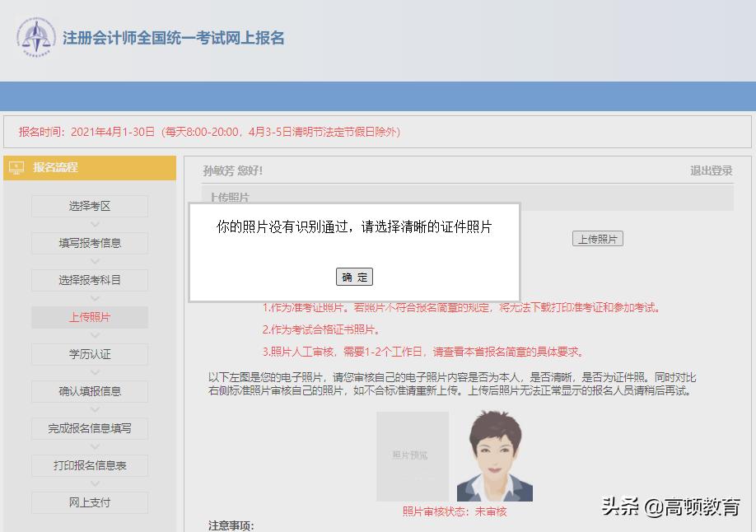Open the 网上支付 payment step
756x532 pixels.
click(90, 502)
